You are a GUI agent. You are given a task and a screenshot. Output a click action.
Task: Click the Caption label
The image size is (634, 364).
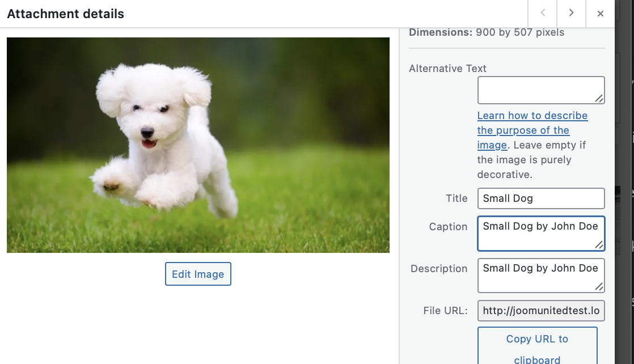[448, 227]
